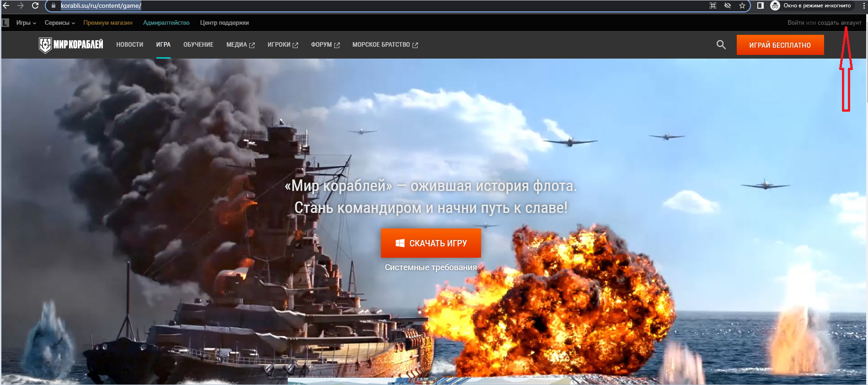Bookmark this page with the star icon

point(742,6)
